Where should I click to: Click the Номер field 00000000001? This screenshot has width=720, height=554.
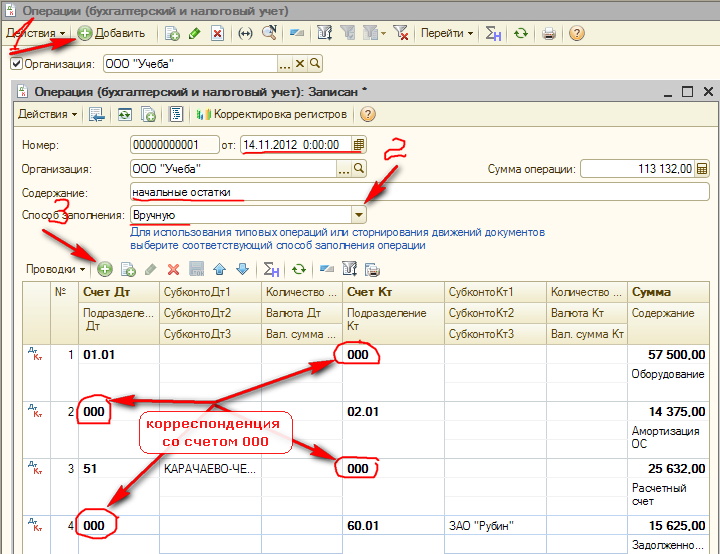pos(174,145)
